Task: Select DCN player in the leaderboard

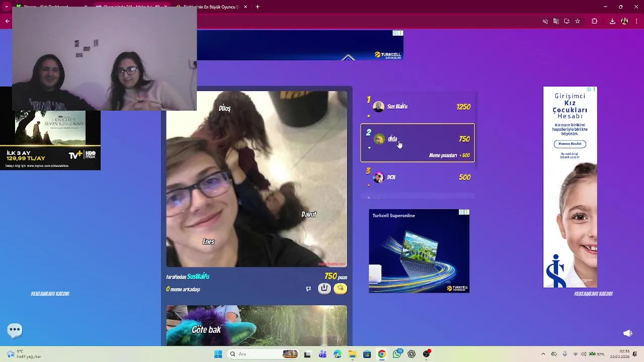Action: point(418,177)
